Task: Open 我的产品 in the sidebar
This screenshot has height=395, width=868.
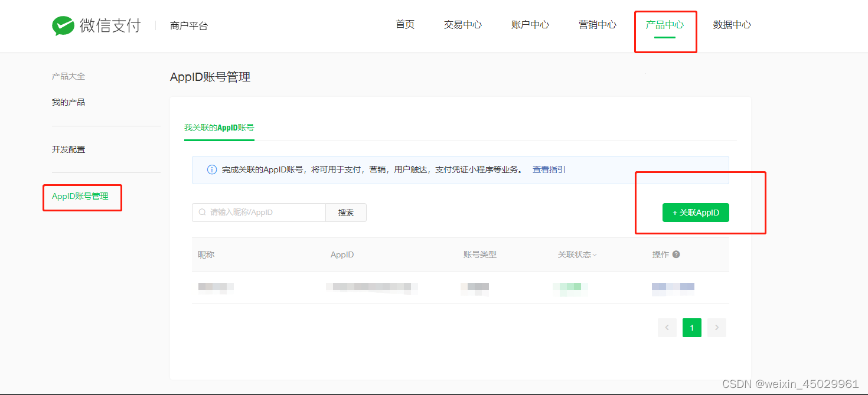Action: click(68, 102)
